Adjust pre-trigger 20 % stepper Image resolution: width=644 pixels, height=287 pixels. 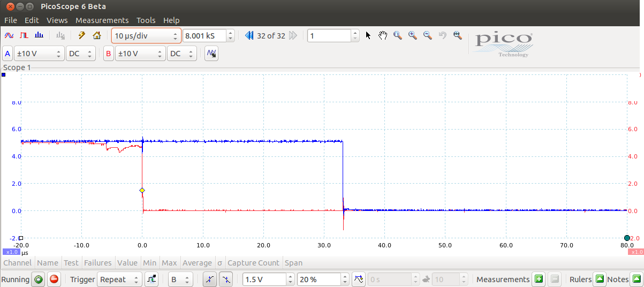pos(345,279)
